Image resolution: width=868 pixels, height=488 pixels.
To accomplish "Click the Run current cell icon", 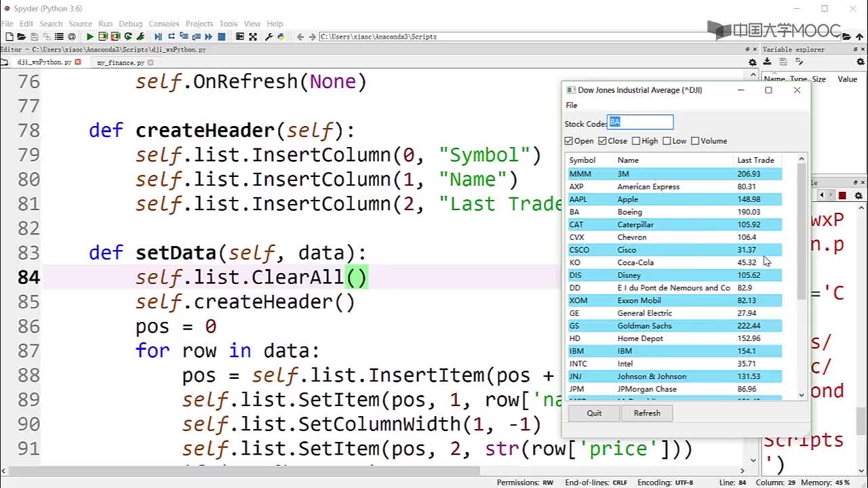I will click(102, 37).
